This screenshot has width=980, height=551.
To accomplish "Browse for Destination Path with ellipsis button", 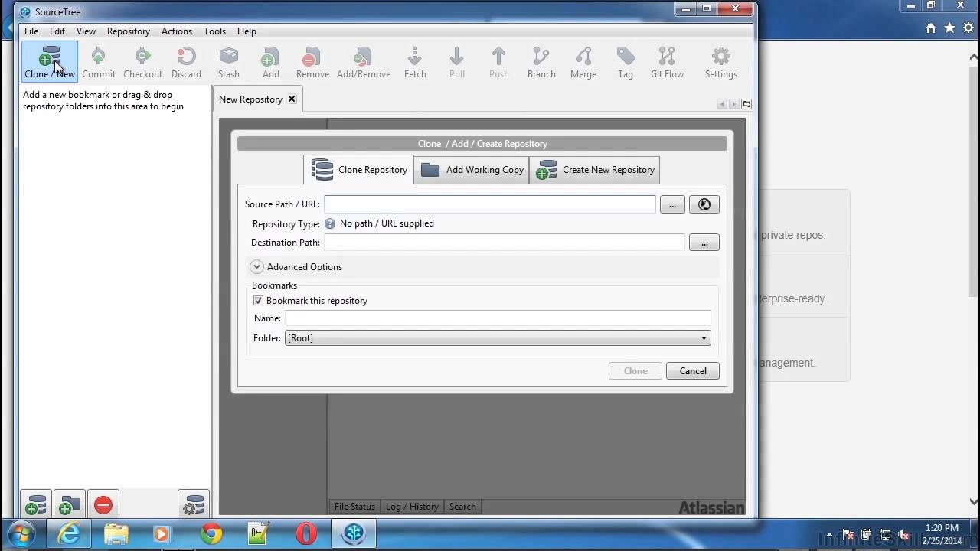I will [704, 243].
